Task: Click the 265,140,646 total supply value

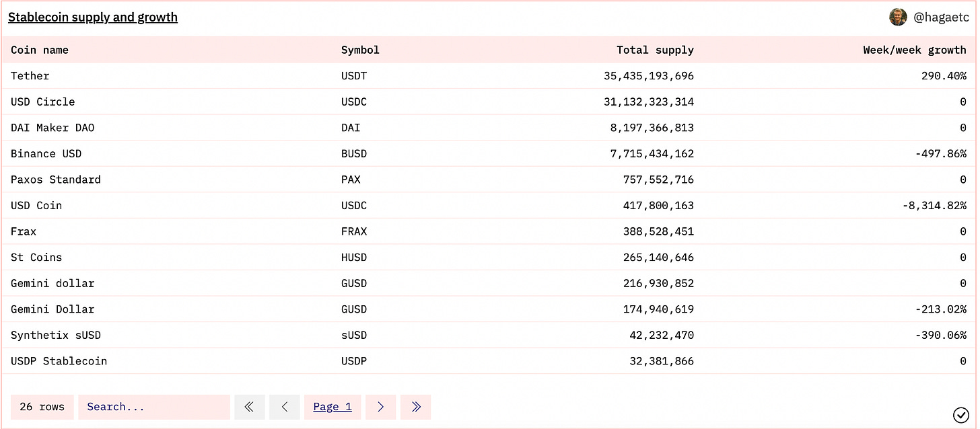Action: tap(658, 258)
